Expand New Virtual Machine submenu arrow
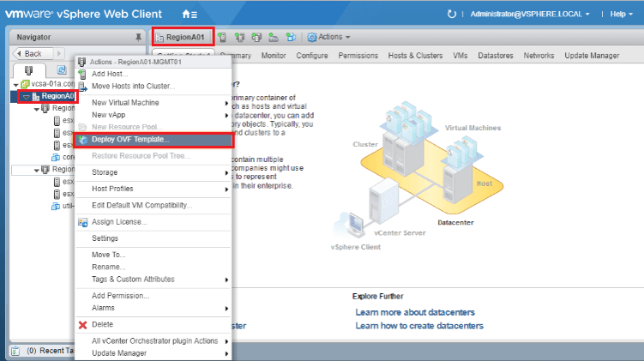This screenshot has width=644, height=361. [226, 103]
